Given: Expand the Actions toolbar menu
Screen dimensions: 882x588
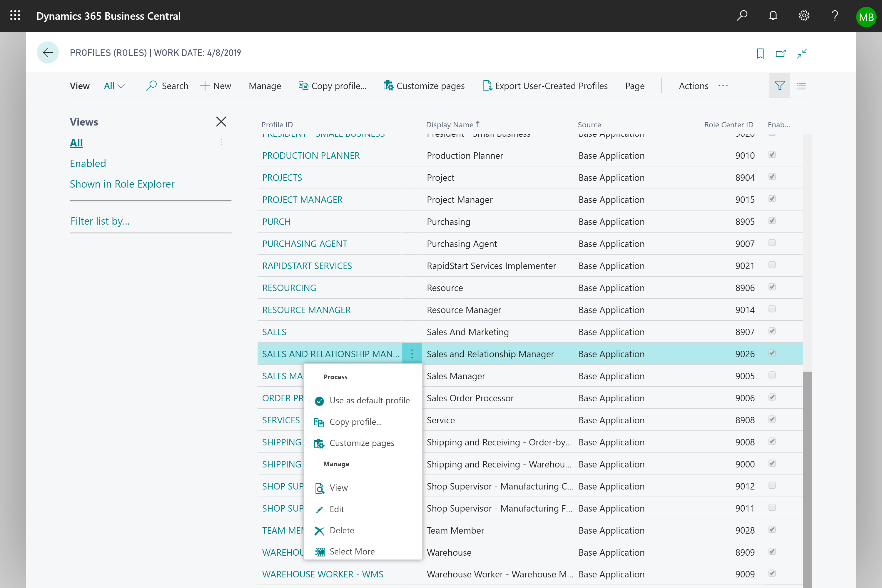Looking at the screenshot, I should 693,86.
